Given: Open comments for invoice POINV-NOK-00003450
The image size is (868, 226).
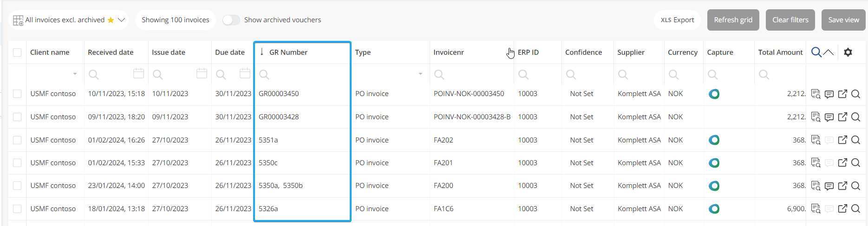Looking at the screenshot, I should 829,94.
